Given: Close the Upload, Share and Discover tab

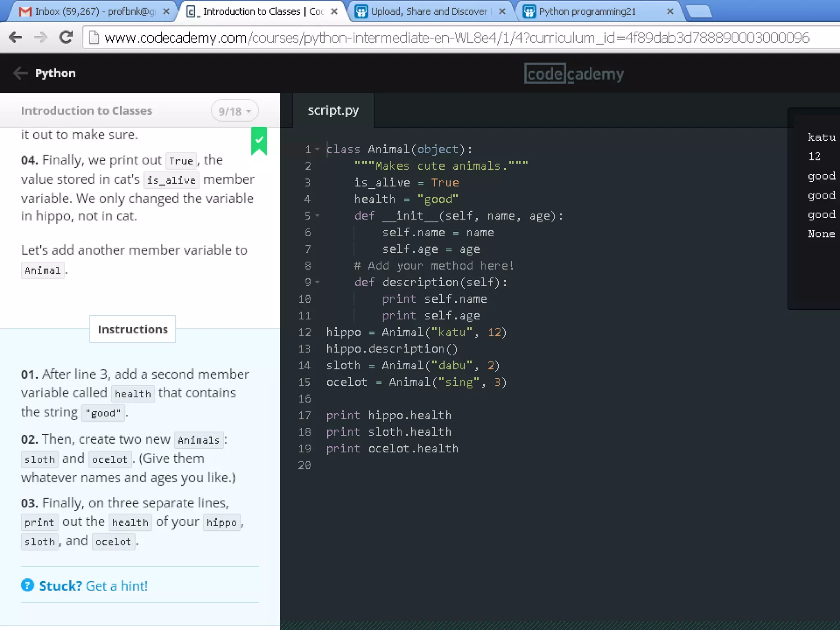Looking at the screenshot, I should click(x=502, y=11).
